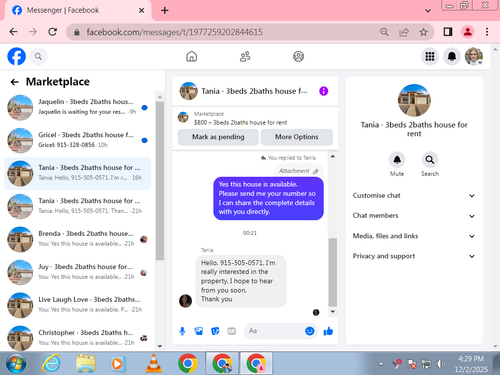Open Juy conversation in list
Image resolution: width=500 pixels, height=375 pixels.
[77, 272]
